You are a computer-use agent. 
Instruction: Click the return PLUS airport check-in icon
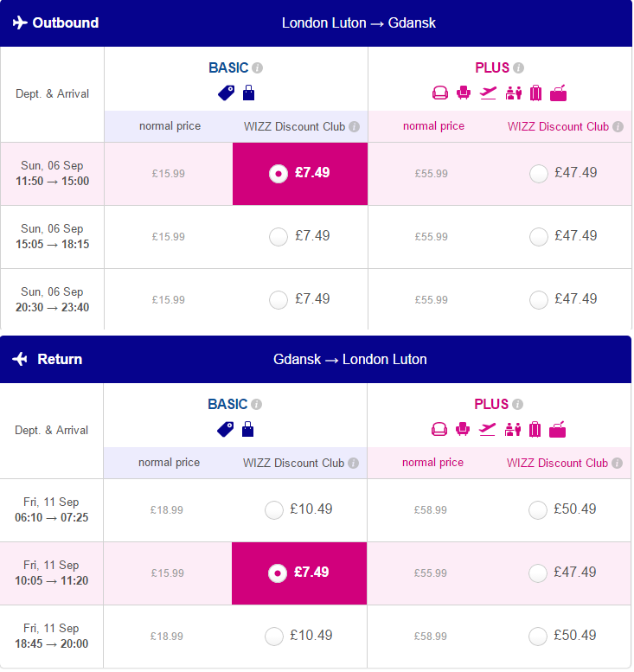pyautogui.click(x=513, y=429)
